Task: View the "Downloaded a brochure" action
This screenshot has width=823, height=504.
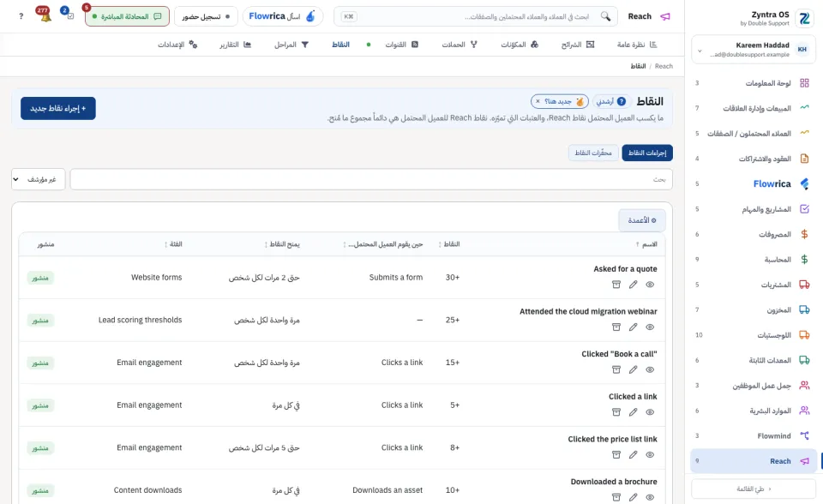Action: click(650, 497)
